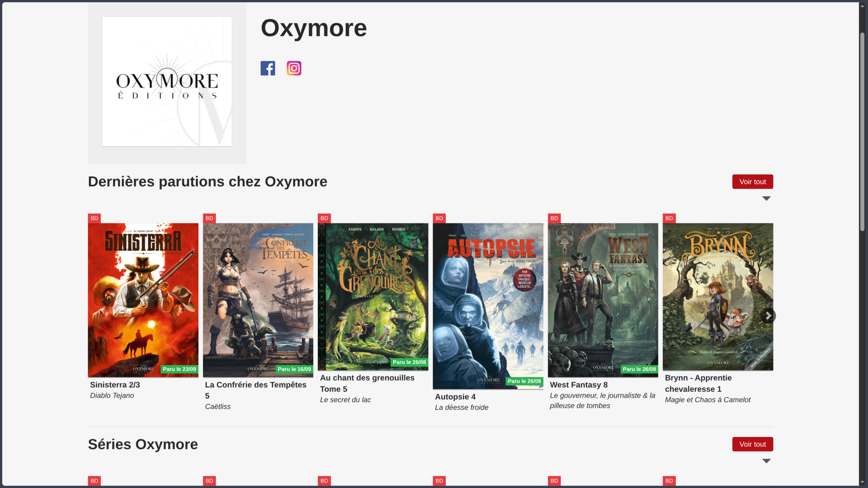Open the Oxymore Instagram icon
This screenshot has width=868, height=488.
coord(294,68)
